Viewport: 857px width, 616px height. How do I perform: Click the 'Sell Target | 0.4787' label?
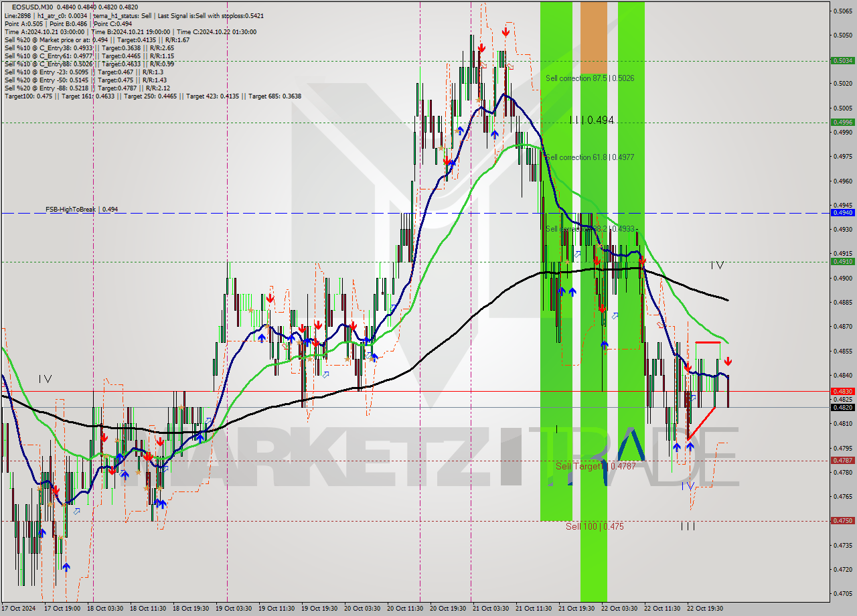tap(596, 466)
